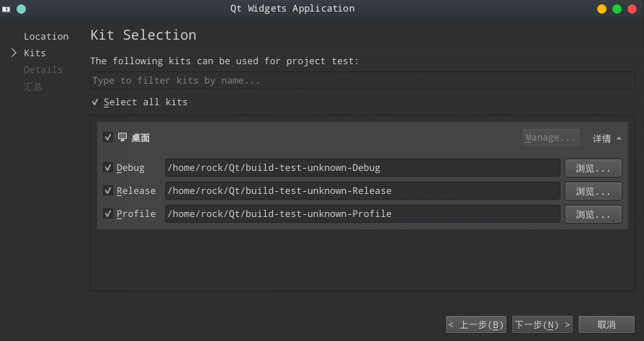Toggle the Select all kits checkbox
Screen dimensions: 644x341
tap(95, 102)
